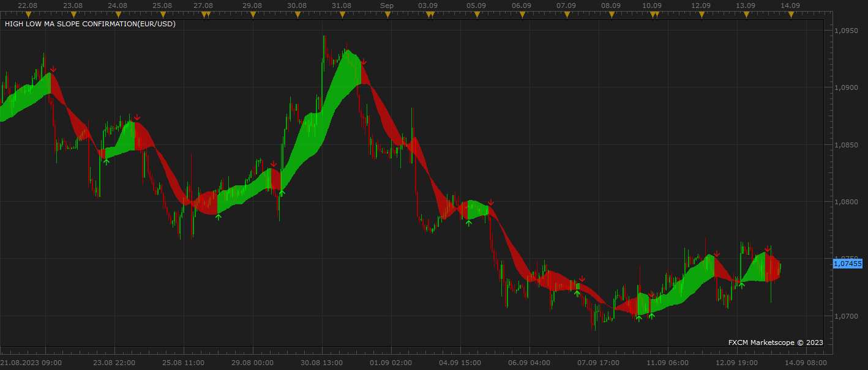Select the orange marker below 14.09

pos(791,14)
